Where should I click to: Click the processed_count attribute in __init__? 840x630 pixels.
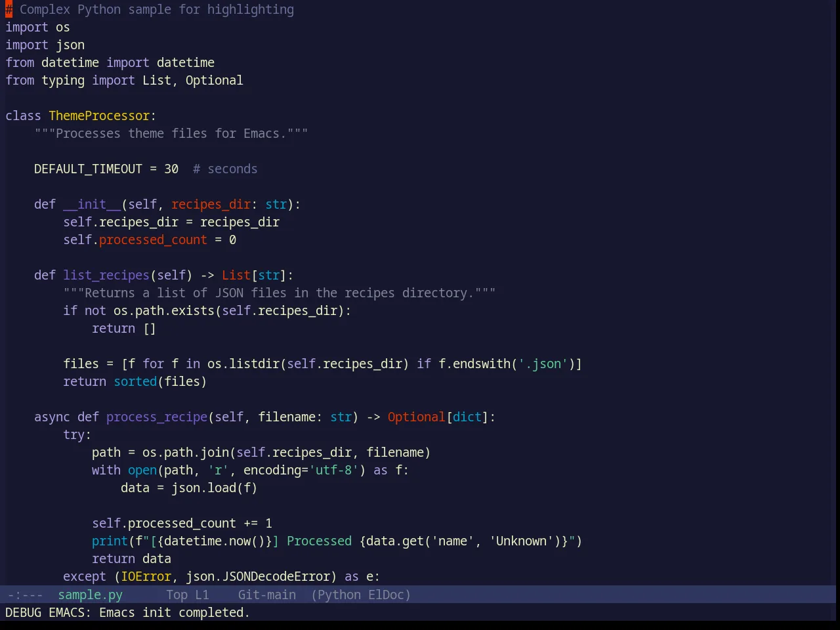click(x=153, y=240)
